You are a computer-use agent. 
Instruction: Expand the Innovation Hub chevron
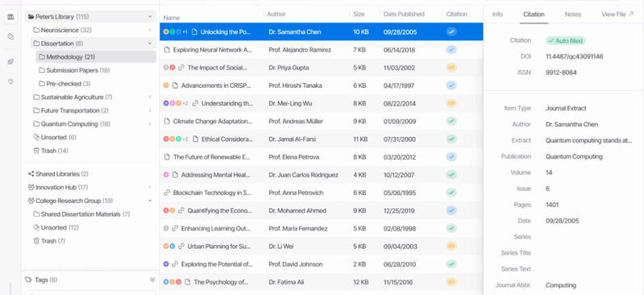tap(150, 187)
